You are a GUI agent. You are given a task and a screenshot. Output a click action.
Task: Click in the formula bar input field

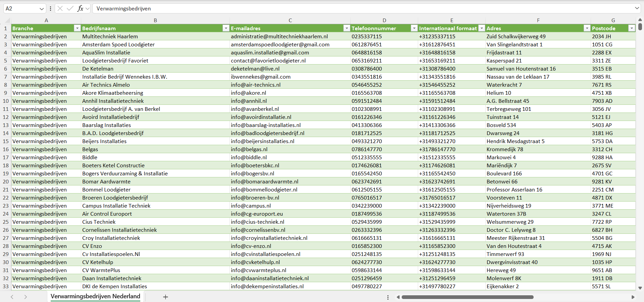click(336, 8)
